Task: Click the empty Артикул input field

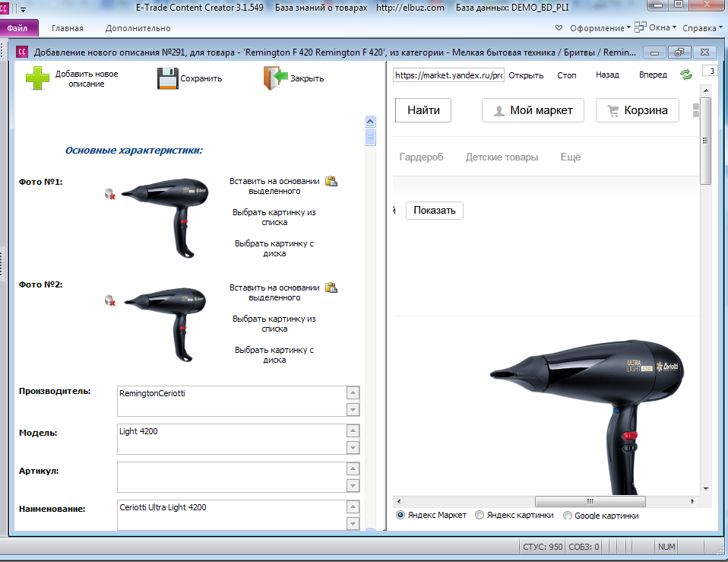Action: 232,477
